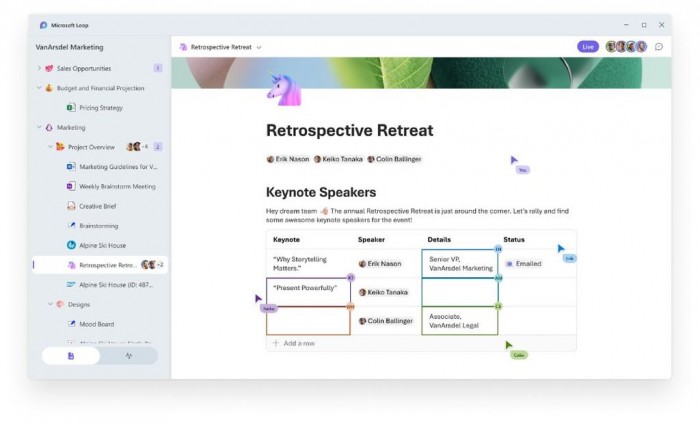Click the Live status button
This screenshot has height=422, width=700.
pos(588,47)
